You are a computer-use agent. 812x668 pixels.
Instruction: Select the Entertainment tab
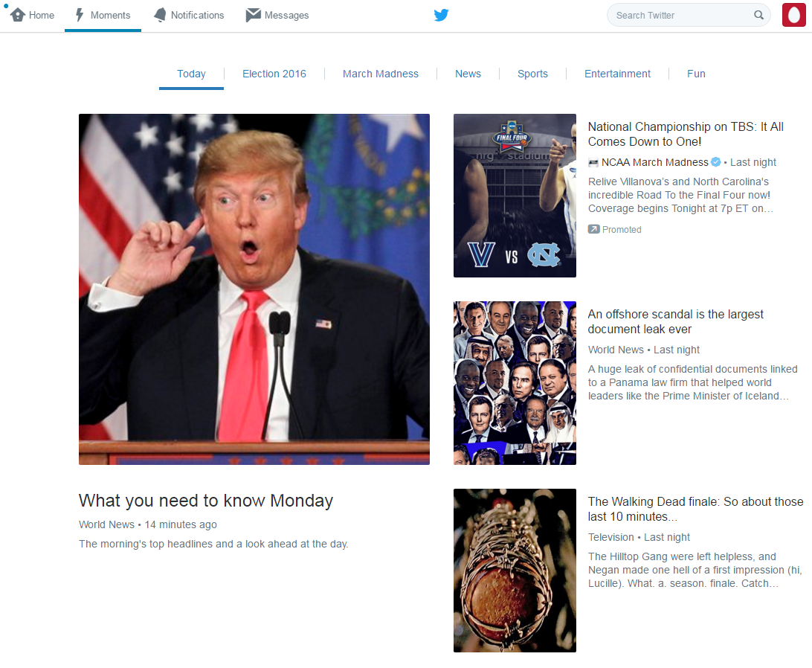617,74
